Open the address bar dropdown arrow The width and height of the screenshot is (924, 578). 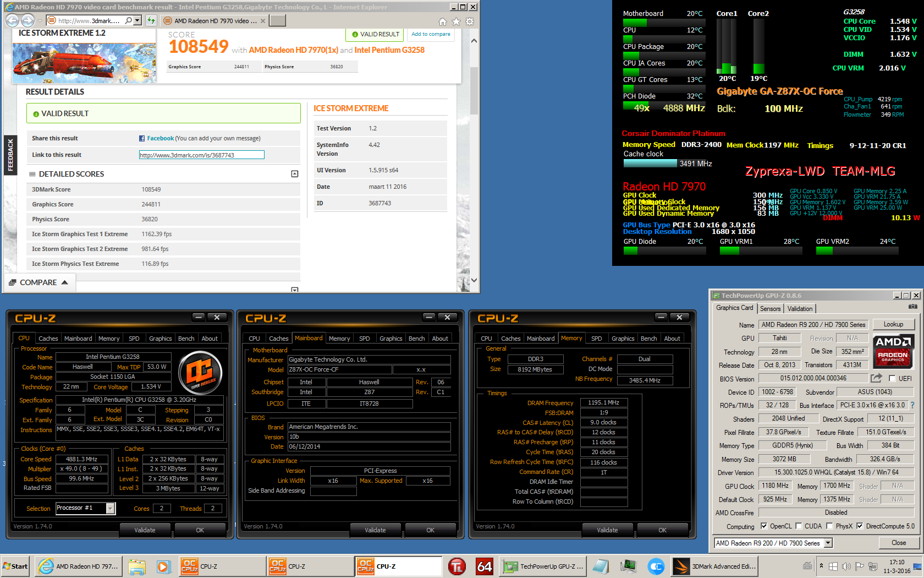click(x=137, y=20)
